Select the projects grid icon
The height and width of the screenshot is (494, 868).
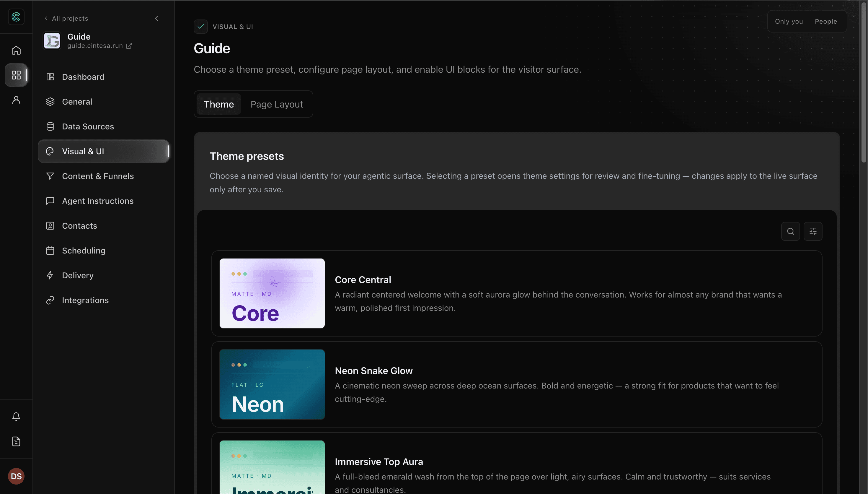point(16,75)
